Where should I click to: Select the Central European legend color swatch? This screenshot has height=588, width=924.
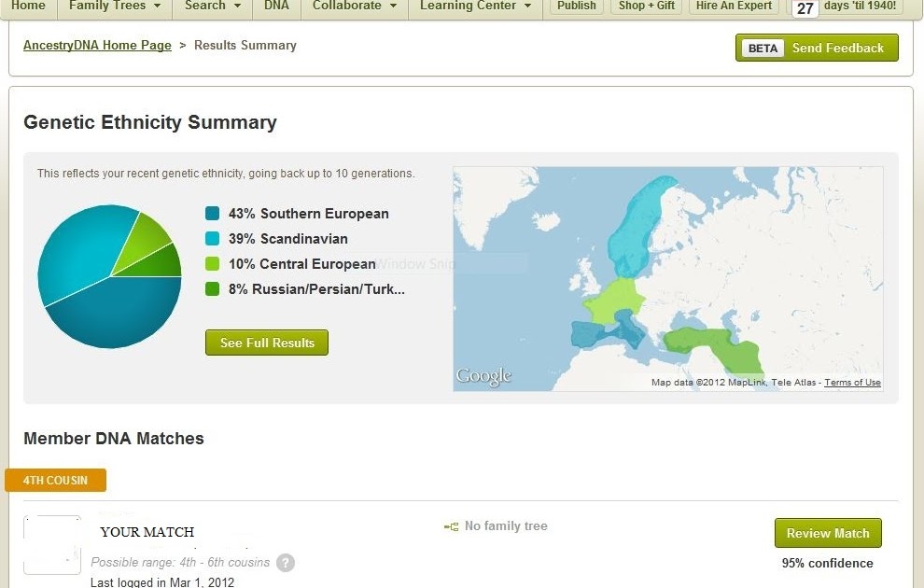212,264
